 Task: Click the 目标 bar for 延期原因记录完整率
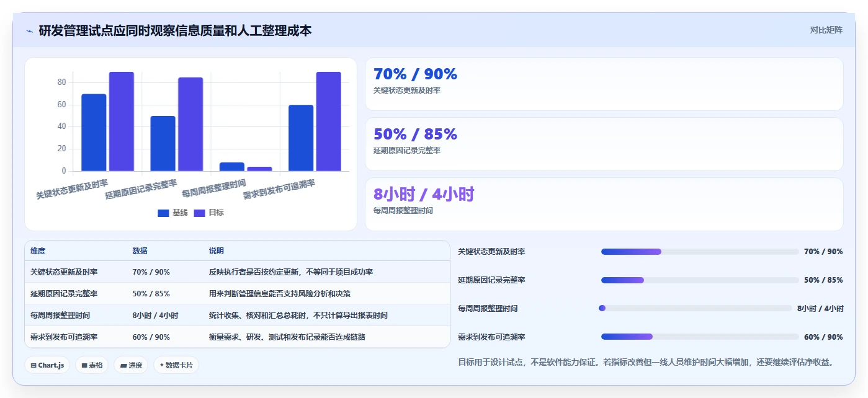(190, 124)
